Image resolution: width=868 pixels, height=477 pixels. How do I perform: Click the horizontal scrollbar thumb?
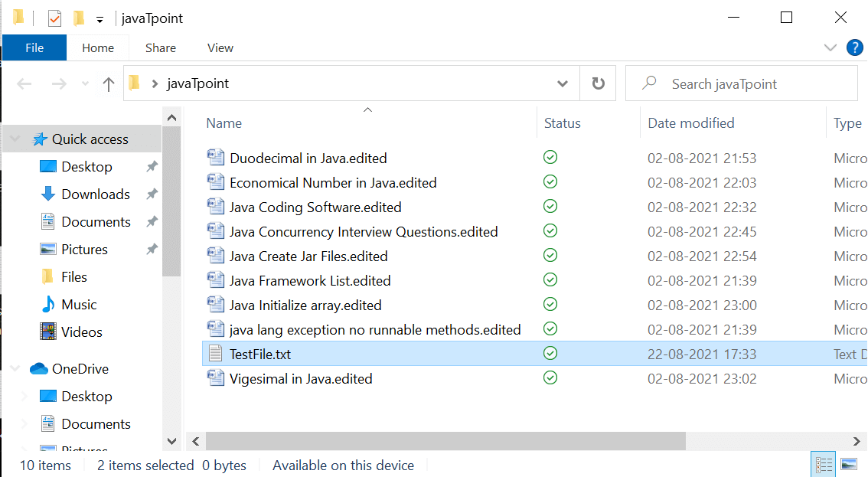pyautogui.click(x=445, y=441)
